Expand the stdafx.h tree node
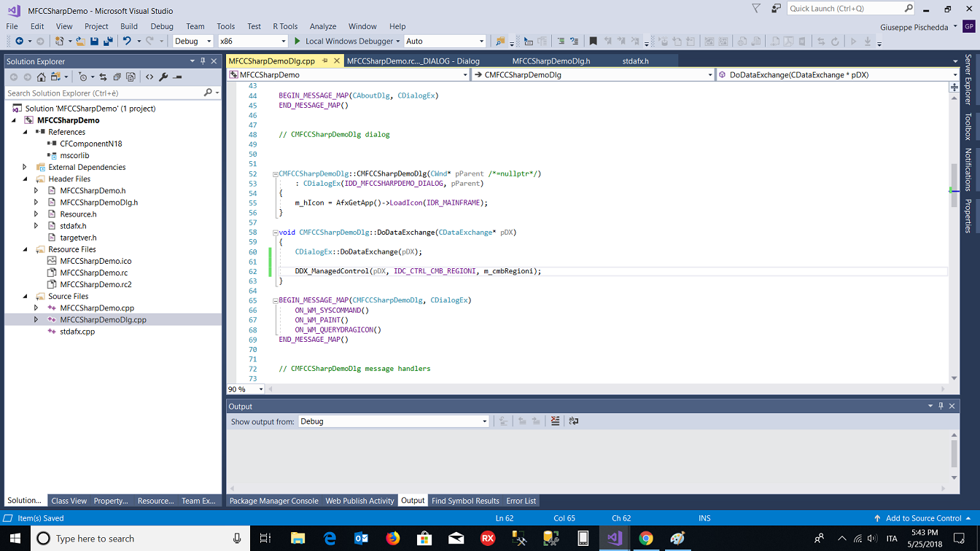980x551 pixels. point(36,226)
